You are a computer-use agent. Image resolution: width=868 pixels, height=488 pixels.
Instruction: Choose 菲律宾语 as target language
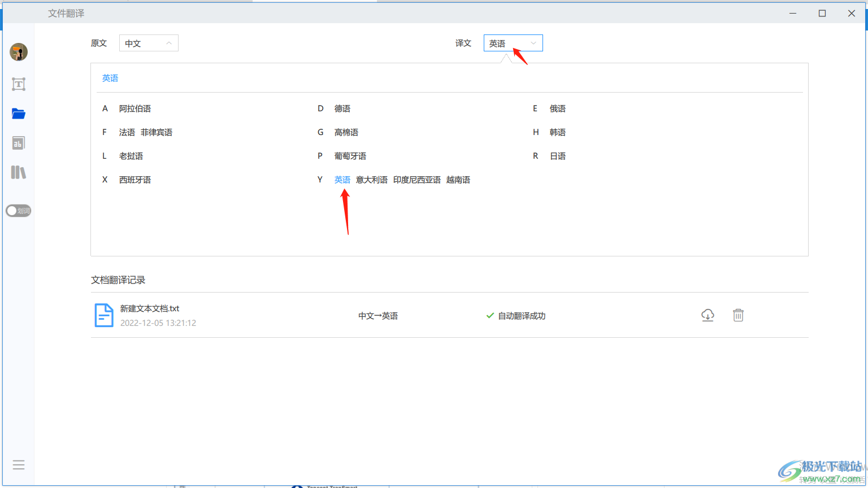click(x=157, y=132)
